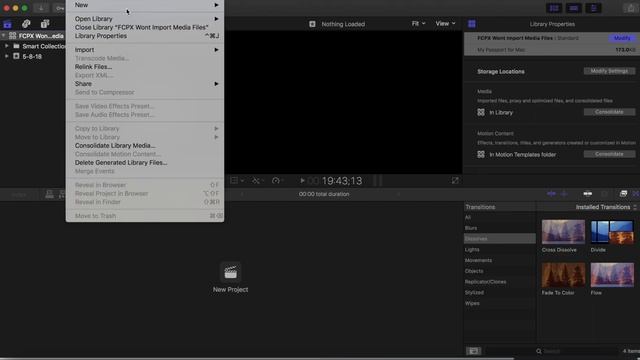Select the Divide transition thumbnail

click(x=612, y=232)
